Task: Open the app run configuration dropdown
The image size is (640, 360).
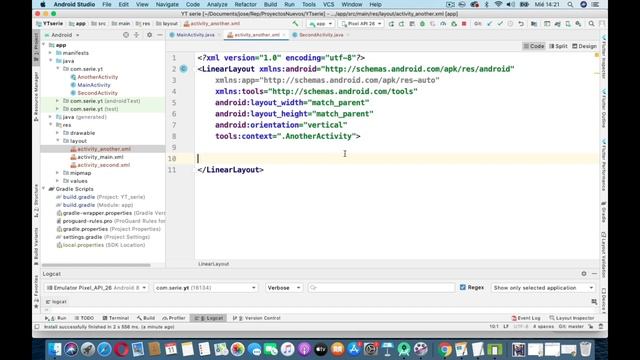Action: coord(321,24)
